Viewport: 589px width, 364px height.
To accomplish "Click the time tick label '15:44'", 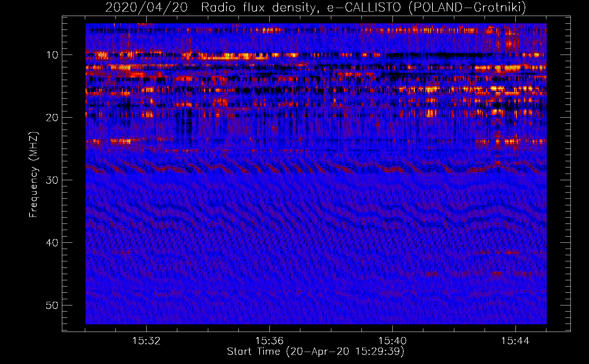I will pos(515,341).
